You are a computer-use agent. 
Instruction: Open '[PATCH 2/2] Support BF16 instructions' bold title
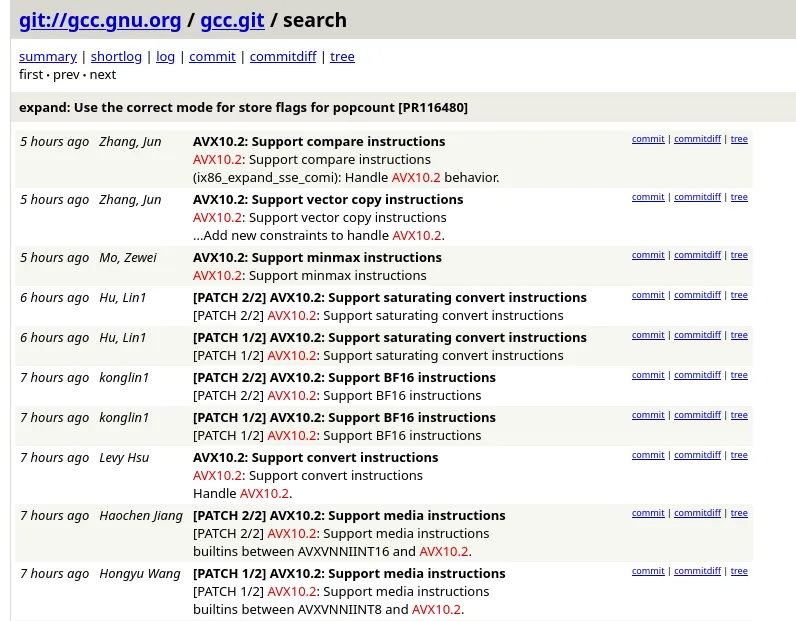coord(344,377)
